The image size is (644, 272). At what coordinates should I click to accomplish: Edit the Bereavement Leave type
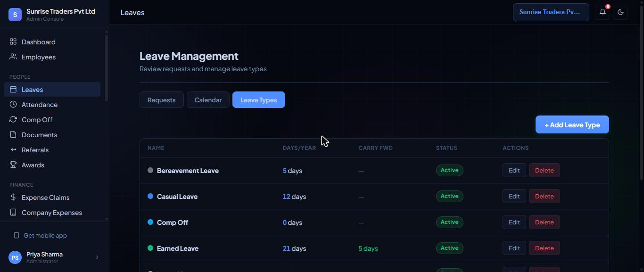[514, 170]
